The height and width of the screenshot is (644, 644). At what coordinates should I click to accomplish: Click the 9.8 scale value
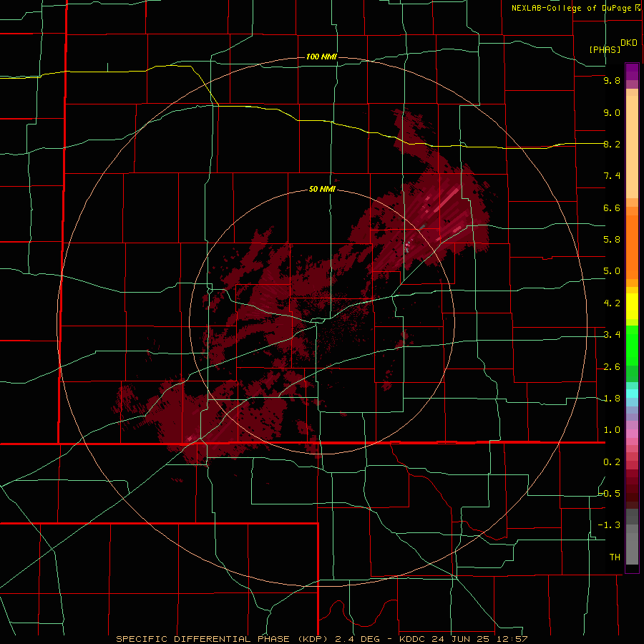(612, 80)
